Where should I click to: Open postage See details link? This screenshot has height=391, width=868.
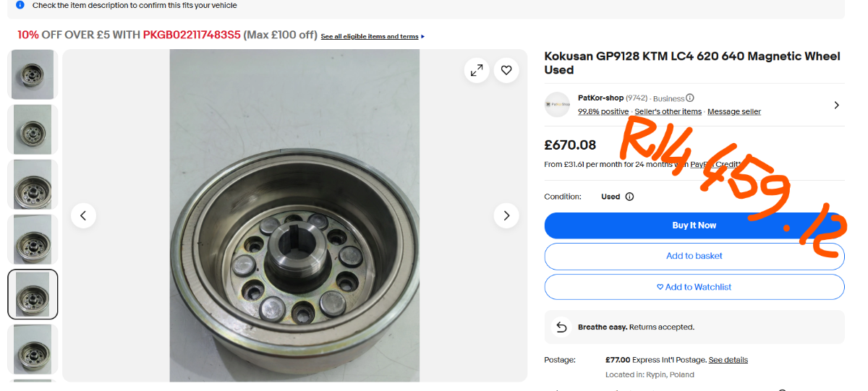coord(728,360)
